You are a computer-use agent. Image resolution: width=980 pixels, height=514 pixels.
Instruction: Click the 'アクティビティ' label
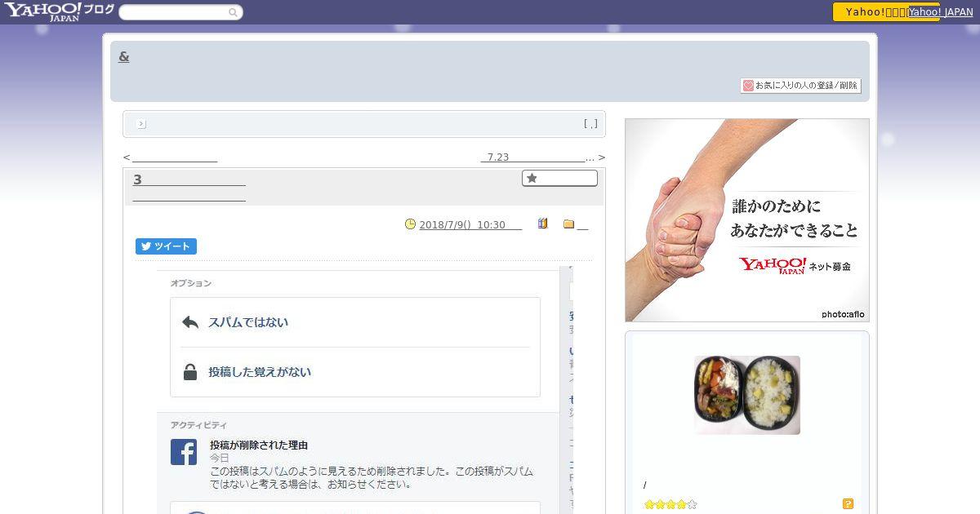pos(198,425)
